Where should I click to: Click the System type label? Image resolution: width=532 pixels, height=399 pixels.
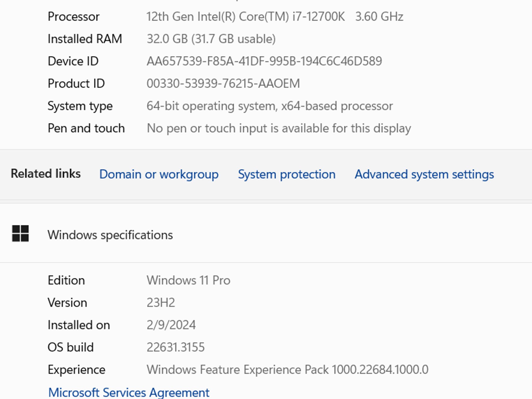pos(80,106)
